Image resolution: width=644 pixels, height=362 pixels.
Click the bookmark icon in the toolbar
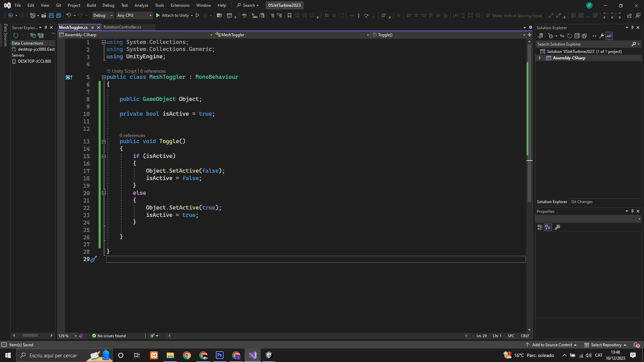(289, 15)
